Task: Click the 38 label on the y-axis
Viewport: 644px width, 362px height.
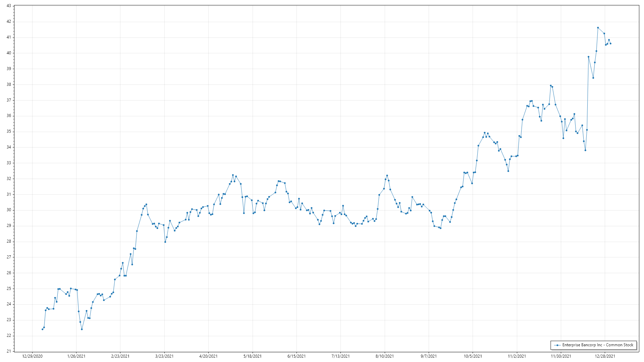Action: point(9,84)
